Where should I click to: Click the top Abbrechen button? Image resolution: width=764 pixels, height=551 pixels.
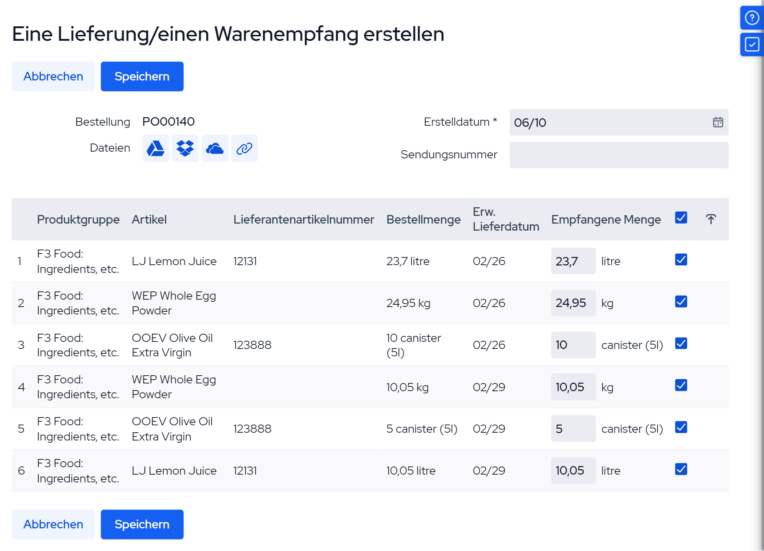pos(53,76)
